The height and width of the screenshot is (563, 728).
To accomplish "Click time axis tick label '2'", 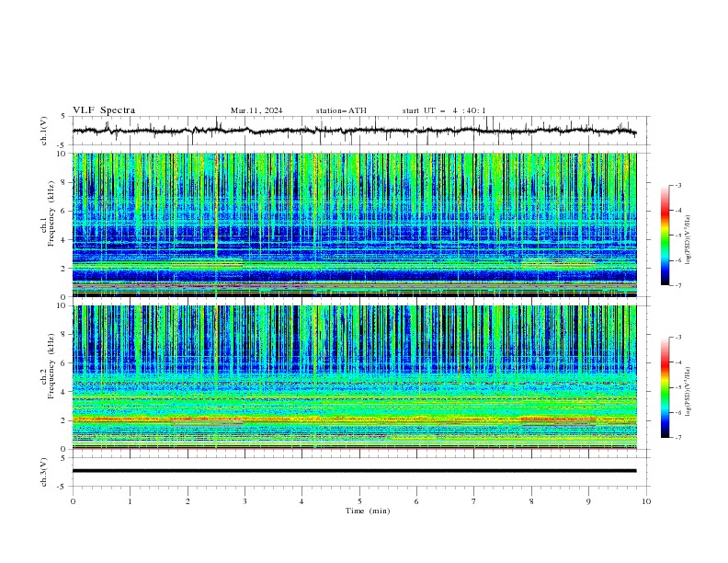I will [188, 501].
